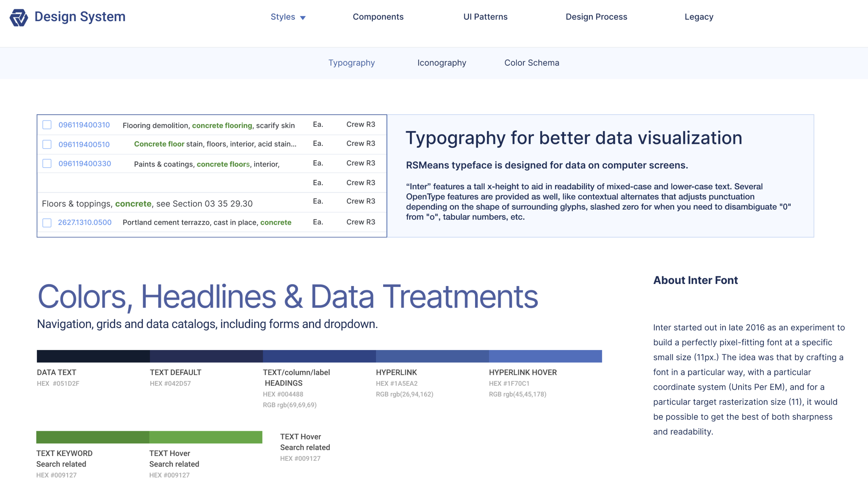The width and height of the screenshot is (868, 498).
Task: Tick checkbox beside 096119400510 row
Action: pyautogui.click(x=47, y=144)
